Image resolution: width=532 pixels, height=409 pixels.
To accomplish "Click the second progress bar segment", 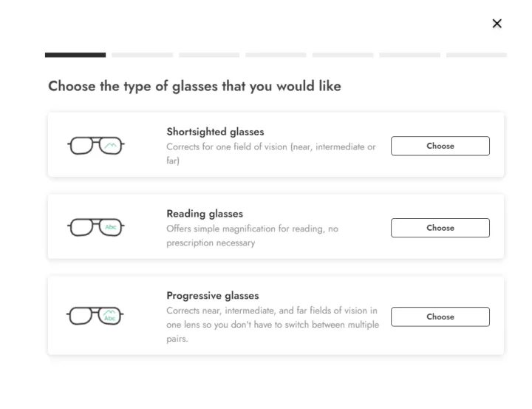I will (x=142, y=55).
